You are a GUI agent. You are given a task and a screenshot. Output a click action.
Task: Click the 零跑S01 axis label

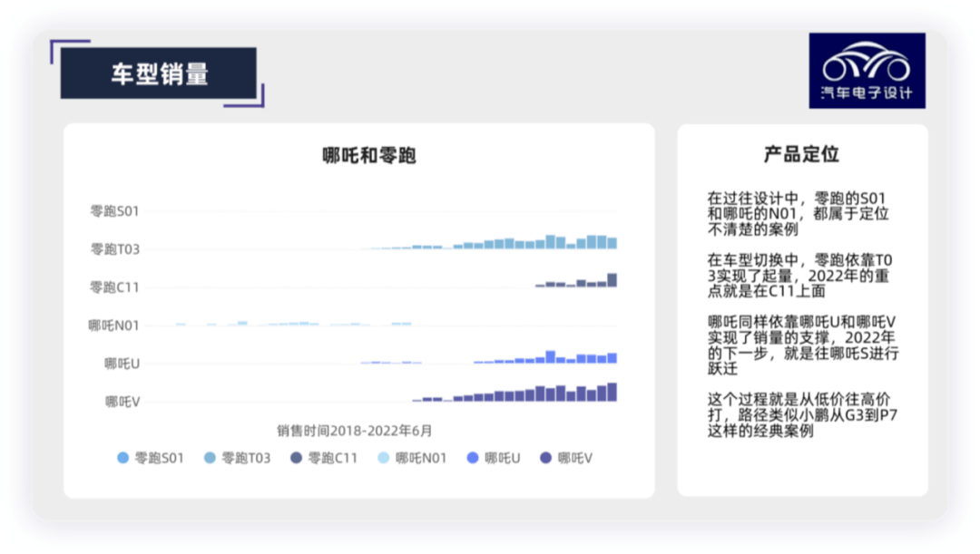[x=114, y=211]
